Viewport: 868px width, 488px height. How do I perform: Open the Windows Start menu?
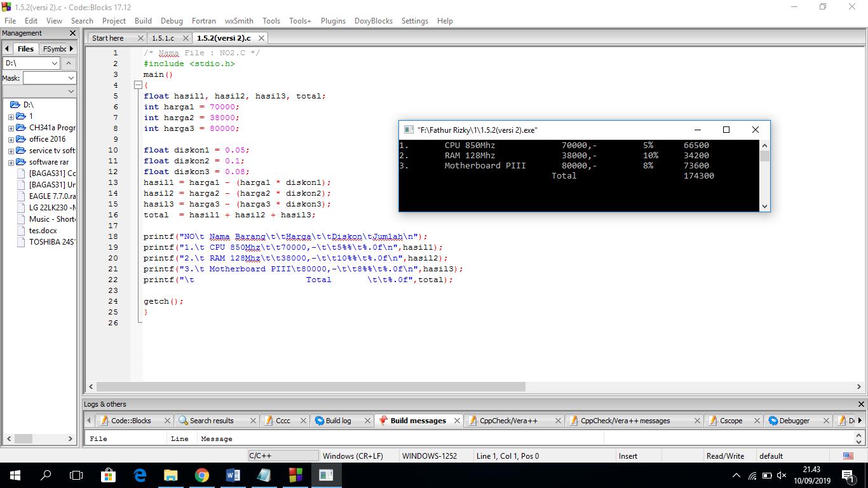[15, 475]
